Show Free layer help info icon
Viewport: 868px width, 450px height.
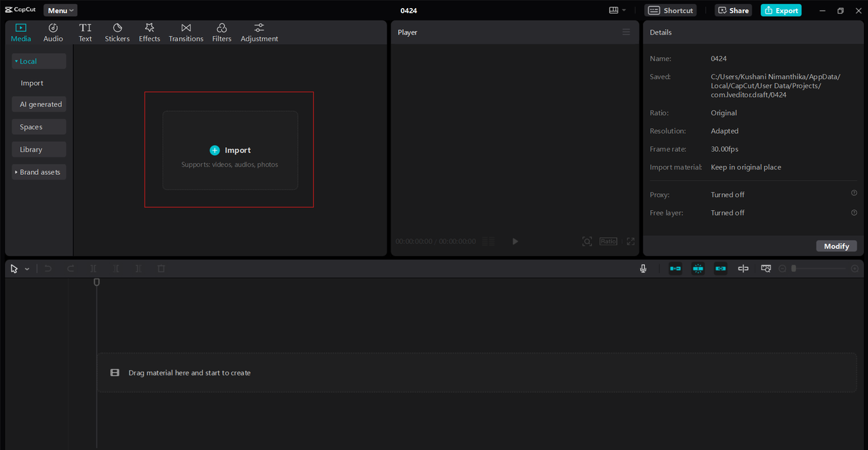tap(854, 212)
